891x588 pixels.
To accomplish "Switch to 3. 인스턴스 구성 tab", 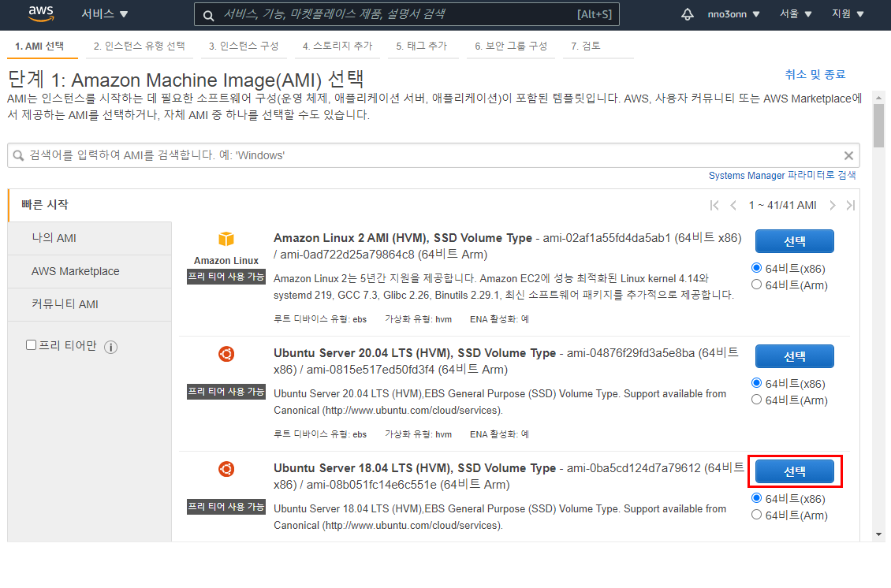I will pos(244,46).
